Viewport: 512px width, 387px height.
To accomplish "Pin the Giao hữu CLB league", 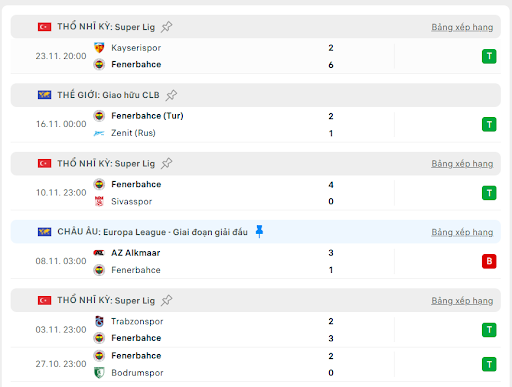I will click(171, 95).
